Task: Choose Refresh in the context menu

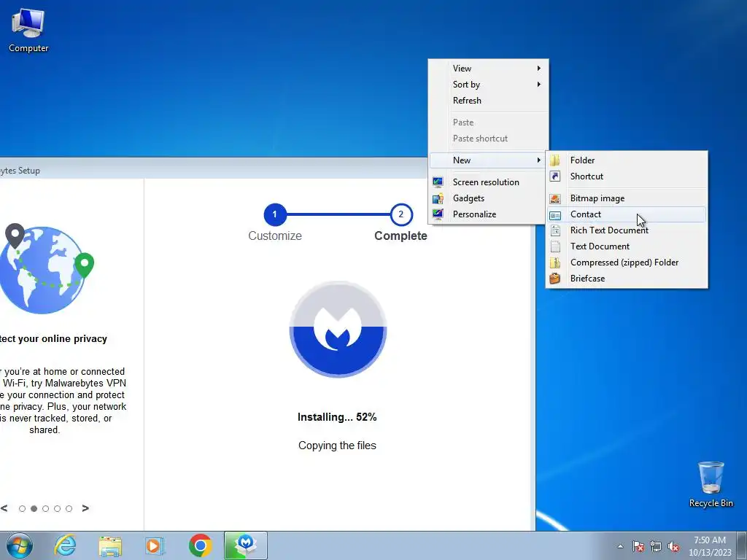Action: 488,101
